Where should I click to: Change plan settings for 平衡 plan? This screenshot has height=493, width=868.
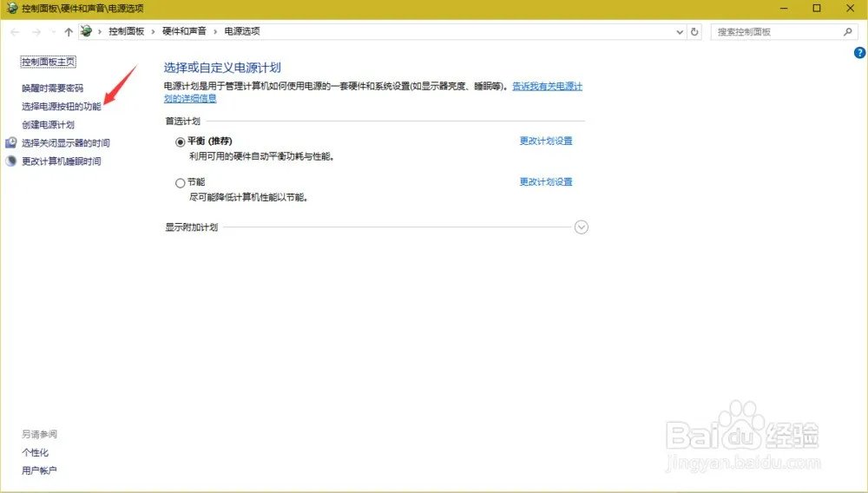coord(546,141)
